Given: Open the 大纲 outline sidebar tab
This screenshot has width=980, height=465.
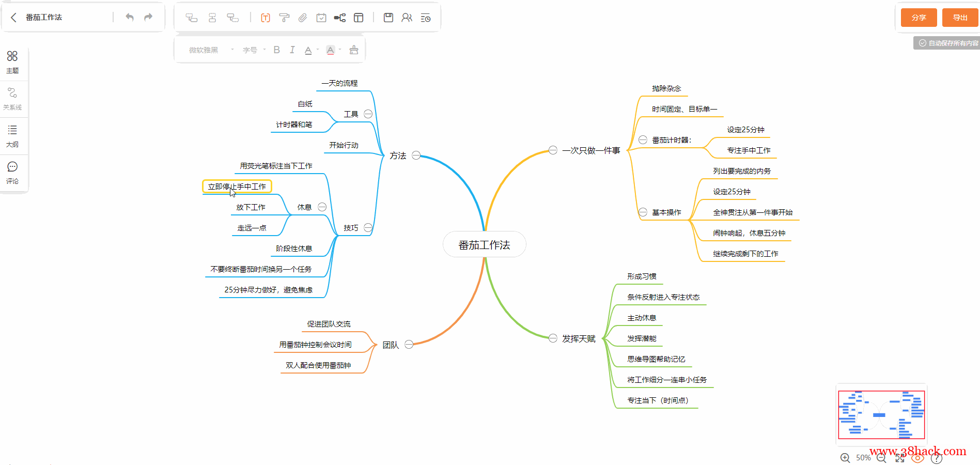Looking at the screenshot, I should click(x=12, y=136).
